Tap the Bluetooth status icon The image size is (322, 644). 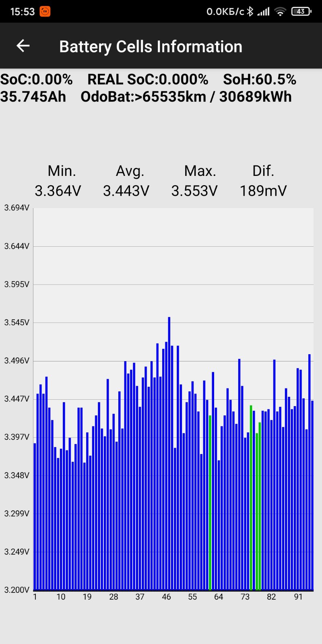click(250, 11)
